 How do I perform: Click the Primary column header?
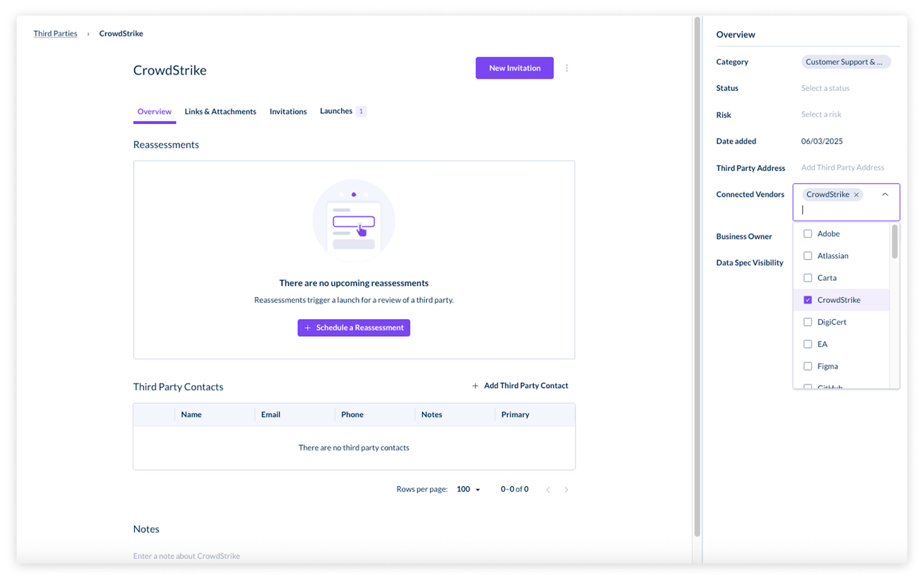click(x=515, y=415)
